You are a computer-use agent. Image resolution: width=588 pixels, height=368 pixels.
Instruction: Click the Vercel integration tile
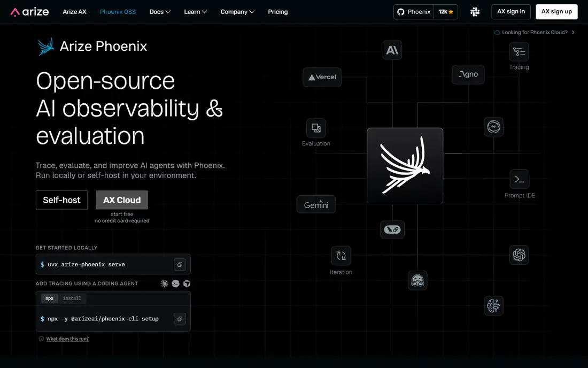click(322, 77)
